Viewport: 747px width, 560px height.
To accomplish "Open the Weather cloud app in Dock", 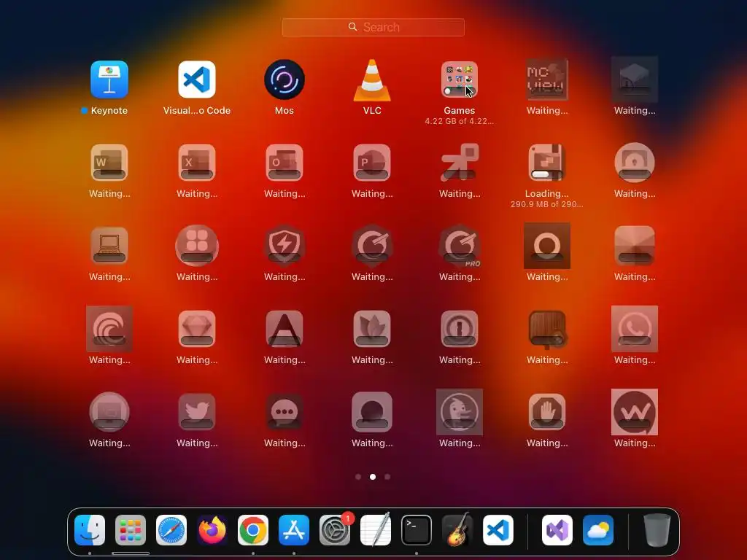I will tap(598, 530).
